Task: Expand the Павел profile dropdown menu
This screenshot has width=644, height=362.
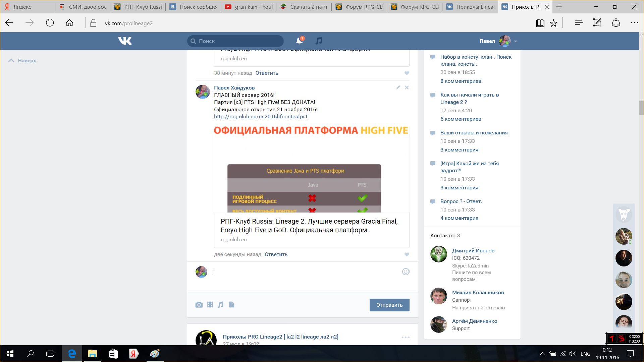Action: (516, 41)
